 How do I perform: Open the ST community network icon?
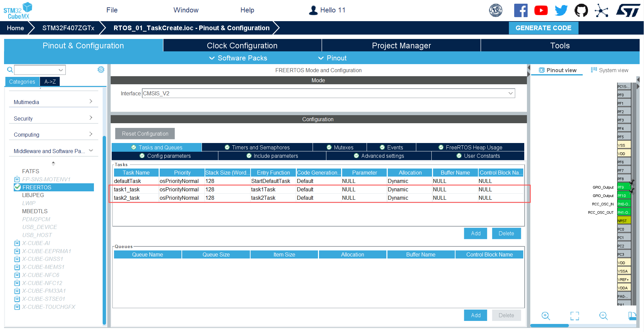601,10
